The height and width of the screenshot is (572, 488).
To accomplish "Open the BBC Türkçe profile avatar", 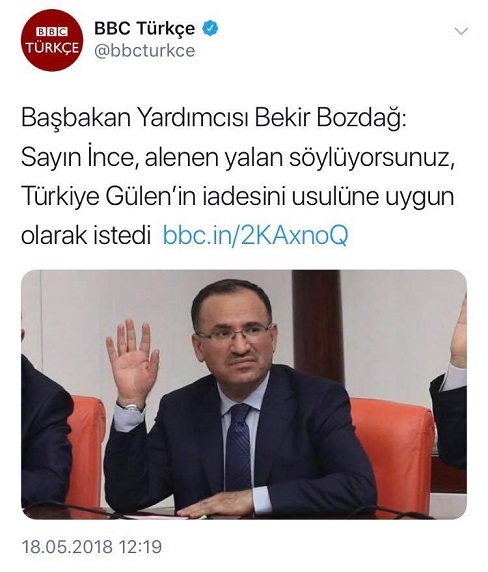I will point(52,40).
